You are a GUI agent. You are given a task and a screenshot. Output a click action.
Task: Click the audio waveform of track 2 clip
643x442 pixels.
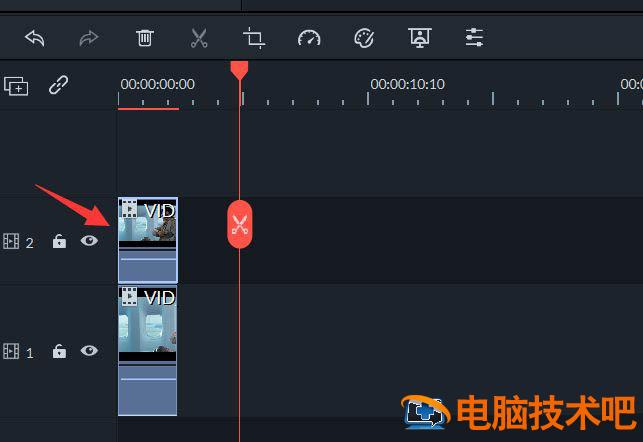coord(148,266)
